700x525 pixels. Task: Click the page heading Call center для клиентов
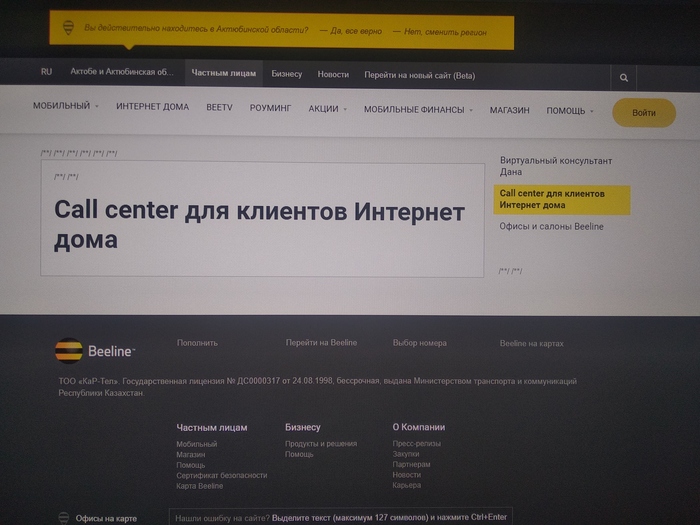tap(259, 225)
